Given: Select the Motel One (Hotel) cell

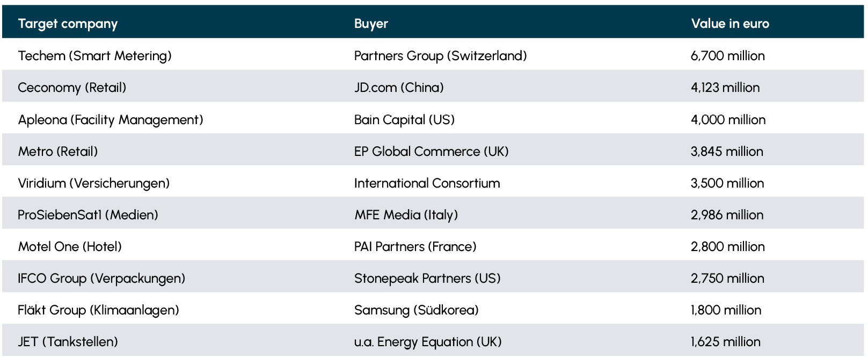Looking at the screenshot, I should click(70, 247).
